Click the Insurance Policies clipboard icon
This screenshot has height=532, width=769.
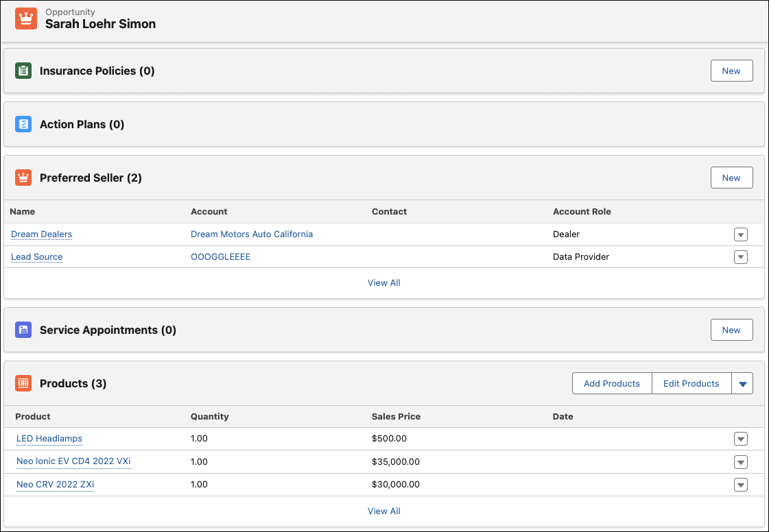click(x=23, y=71)
